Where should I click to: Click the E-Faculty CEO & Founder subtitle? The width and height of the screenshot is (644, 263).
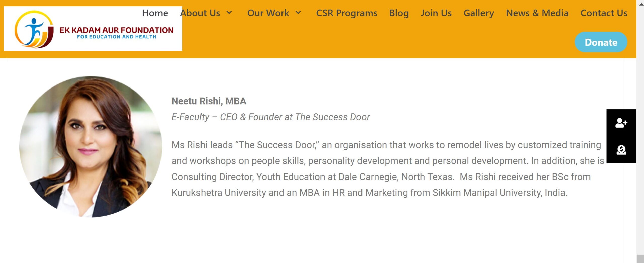pyautogui.click(x=270, y=117)
